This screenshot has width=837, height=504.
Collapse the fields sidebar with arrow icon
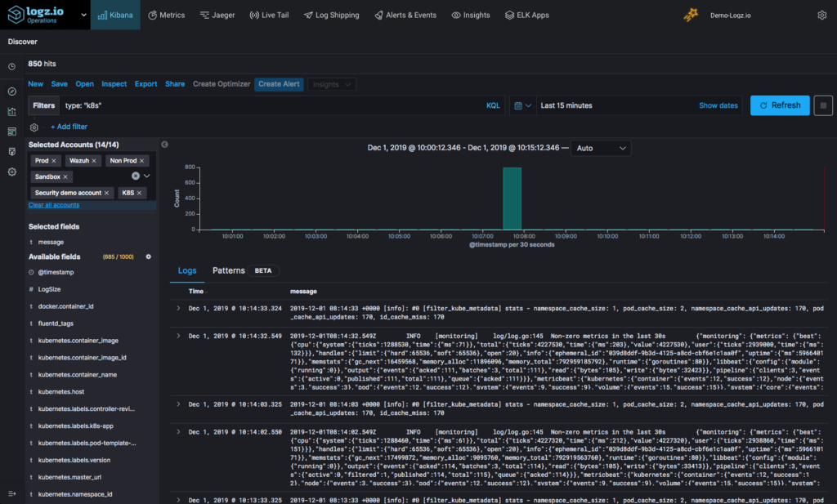(x=164, y=145)
